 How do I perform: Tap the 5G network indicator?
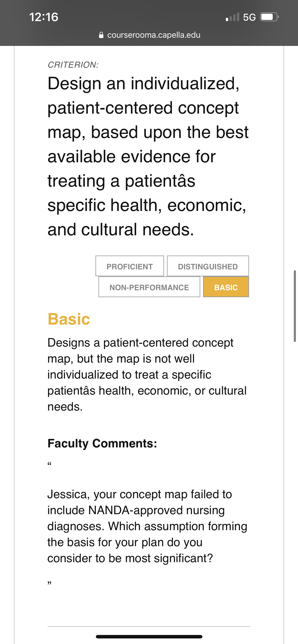pyautogui.click(x=249, y=17)
